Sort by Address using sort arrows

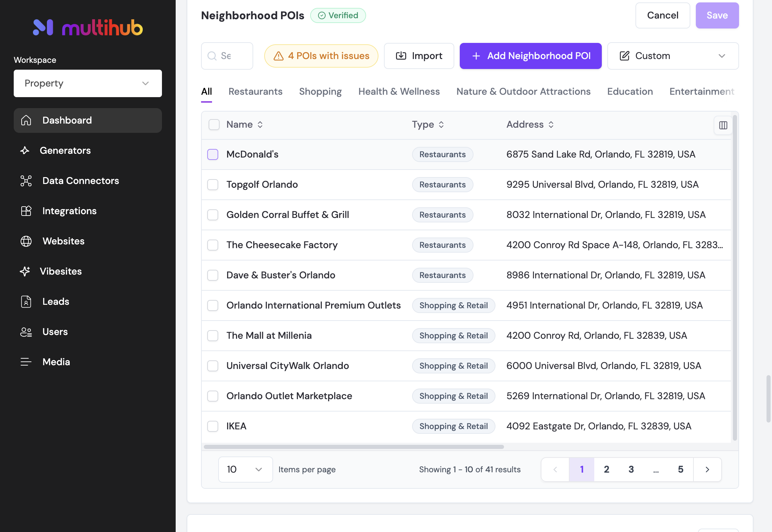click(551, 124)
